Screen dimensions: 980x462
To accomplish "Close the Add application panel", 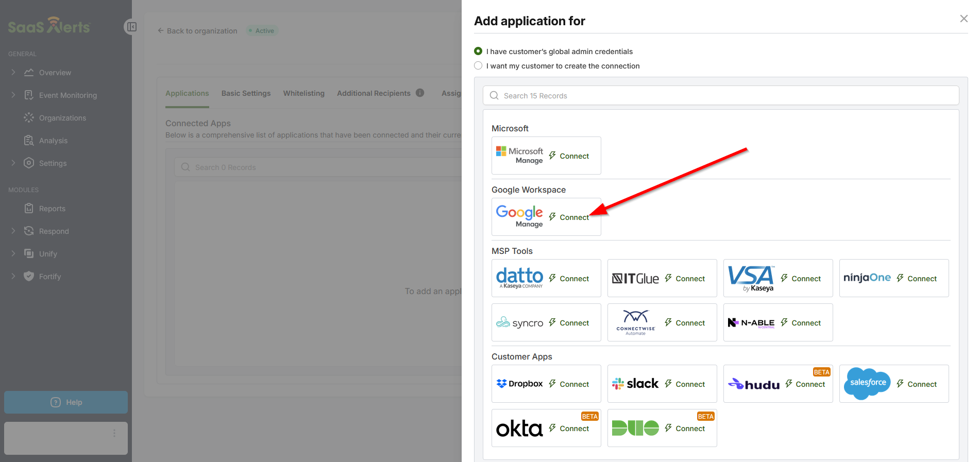I will [x=964, y=19].
